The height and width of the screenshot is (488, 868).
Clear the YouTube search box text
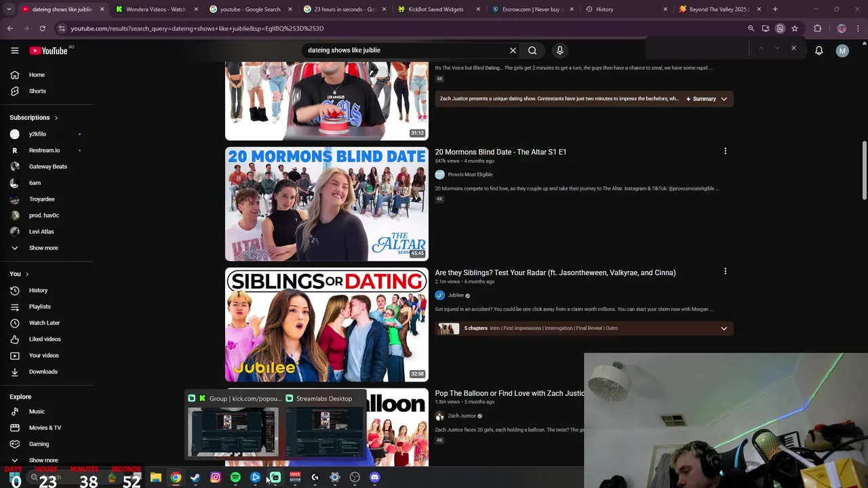pos(513,50)
